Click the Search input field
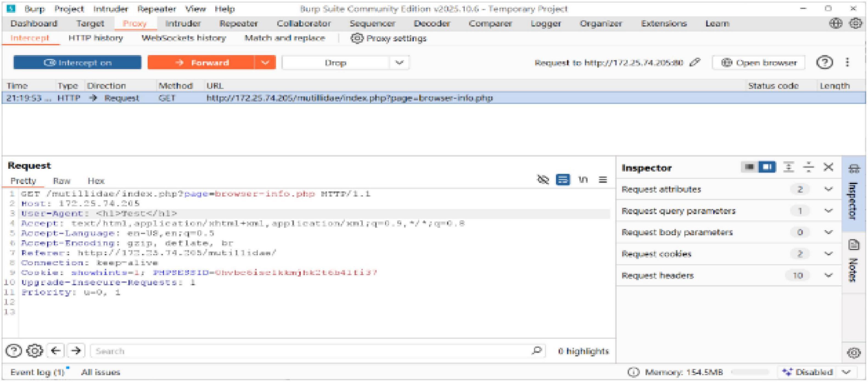Viewport: 868px width, 382px height. (x=317, y=351)
